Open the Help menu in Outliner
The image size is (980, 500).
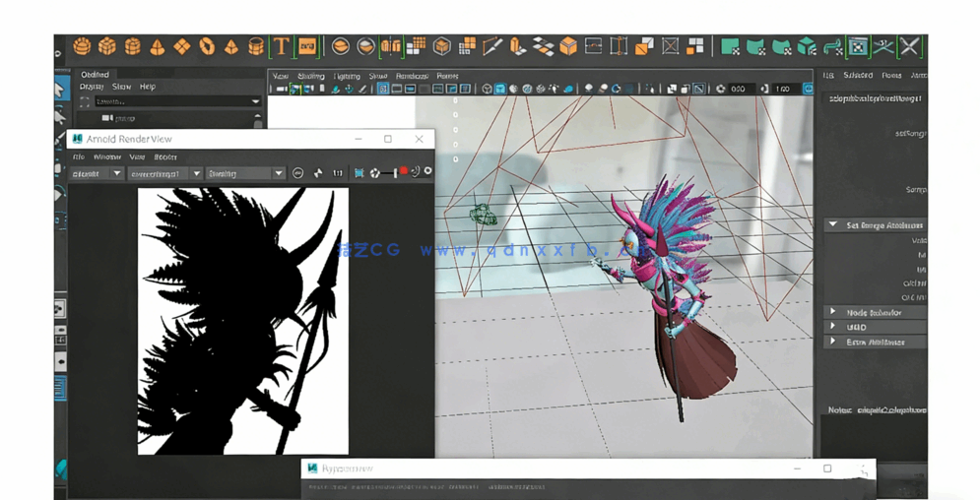[x=147, y=87]
